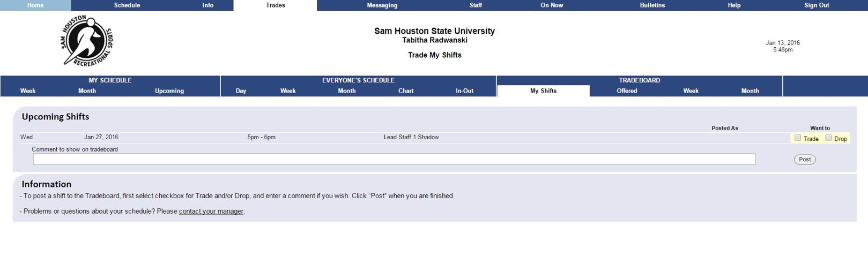Select the Staff menu item
The height and width of the screenshot is (257, 868).
point(476,5)
